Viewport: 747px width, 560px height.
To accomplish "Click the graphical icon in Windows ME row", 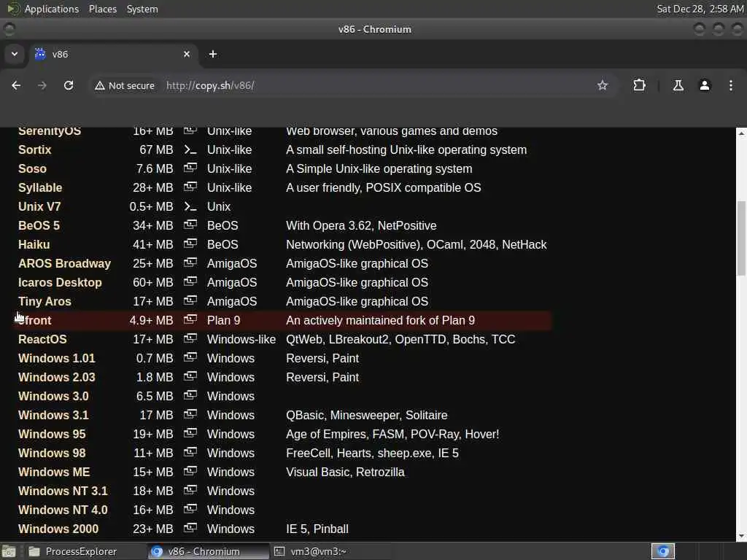I will click(x=190, y=472).
